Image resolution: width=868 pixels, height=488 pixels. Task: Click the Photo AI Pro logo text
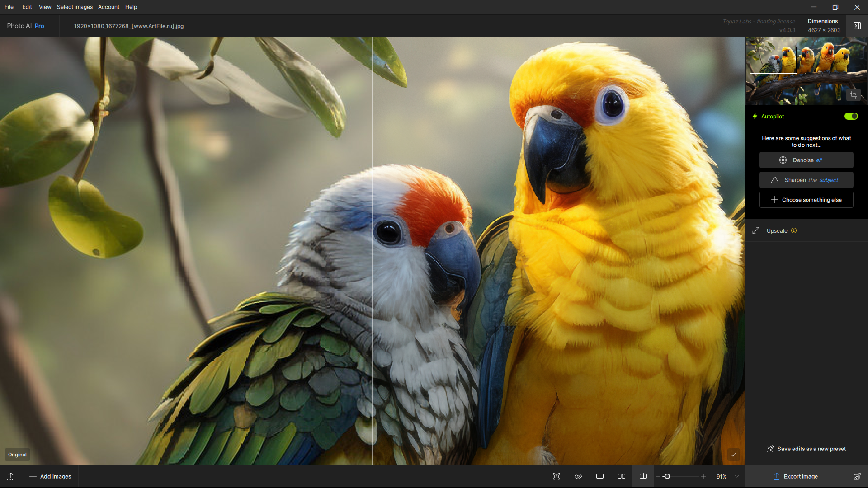pos(25,26)
